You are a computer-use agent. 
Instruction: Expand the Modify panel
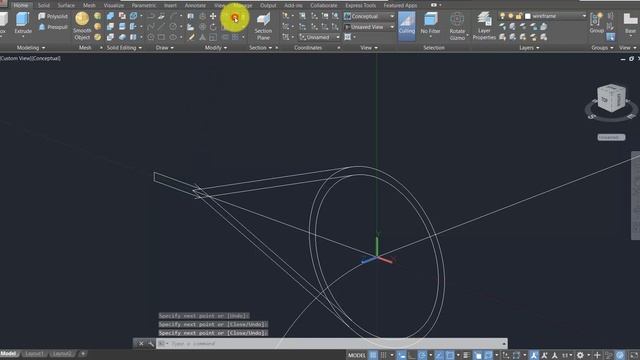216,48
